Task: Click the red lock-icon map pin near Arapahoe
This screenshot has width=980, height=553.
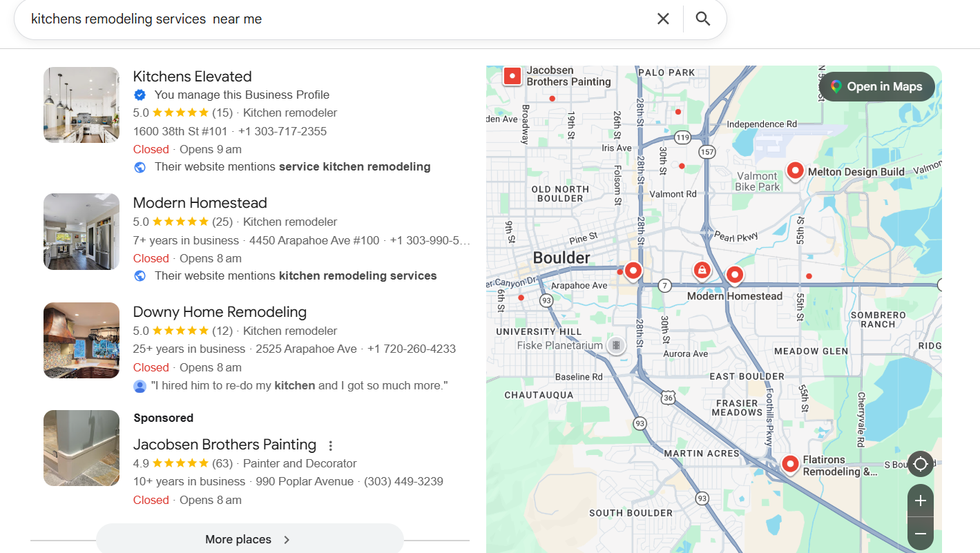Action: pos(702,271)
